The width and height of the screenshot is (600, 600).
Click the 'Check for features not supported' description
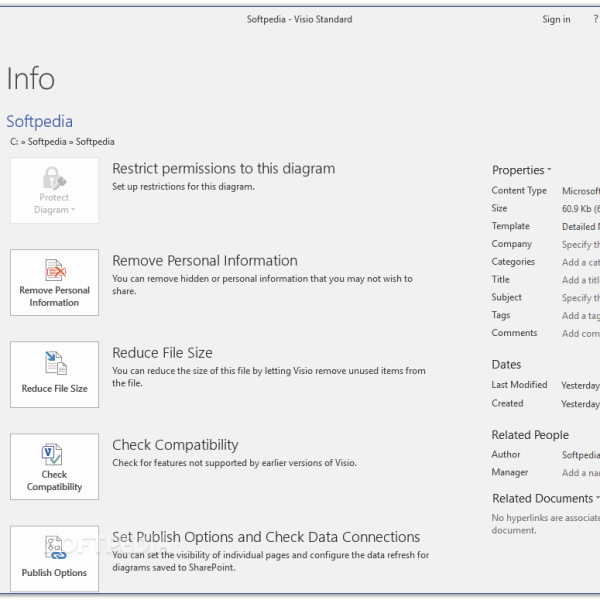(x=234, y=463)
